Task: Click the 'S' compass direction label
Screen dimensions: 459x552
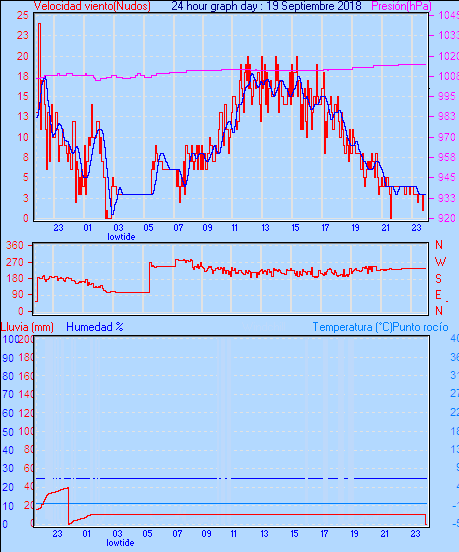Action: point(439,279)
